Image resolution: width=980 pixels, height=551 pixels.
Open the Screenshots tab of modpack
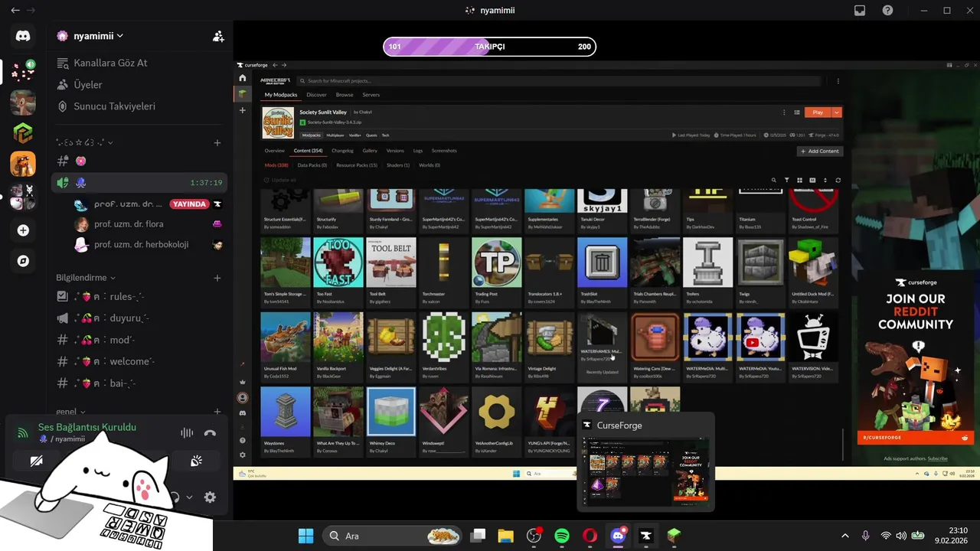point(444,151)
